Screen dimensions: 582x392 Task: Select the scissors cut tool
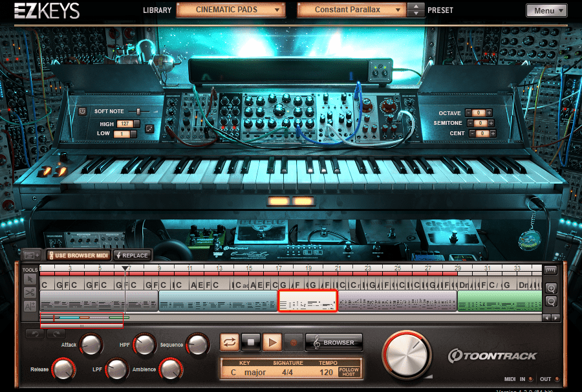[x=30, y=292]
